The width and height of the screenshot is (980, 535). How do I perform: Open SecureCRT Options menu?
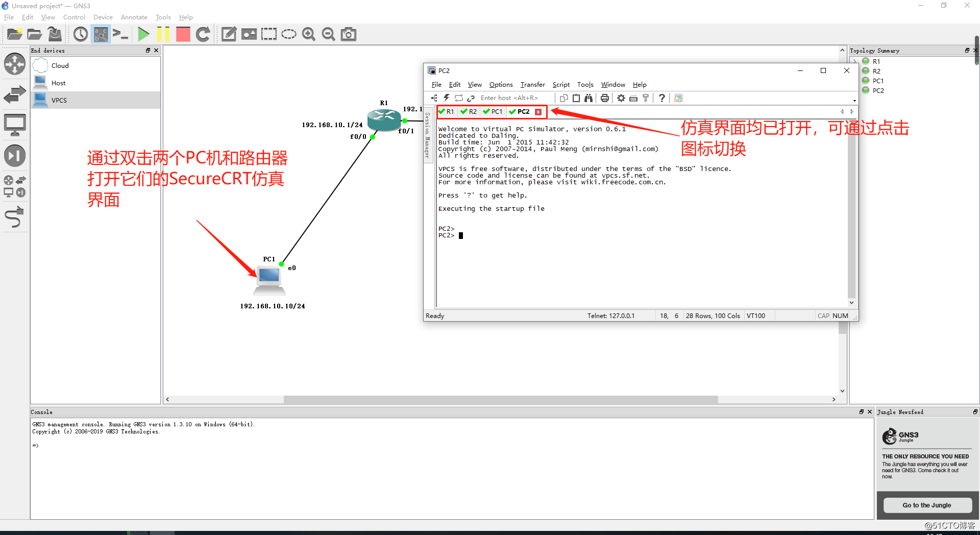point(501,85)
